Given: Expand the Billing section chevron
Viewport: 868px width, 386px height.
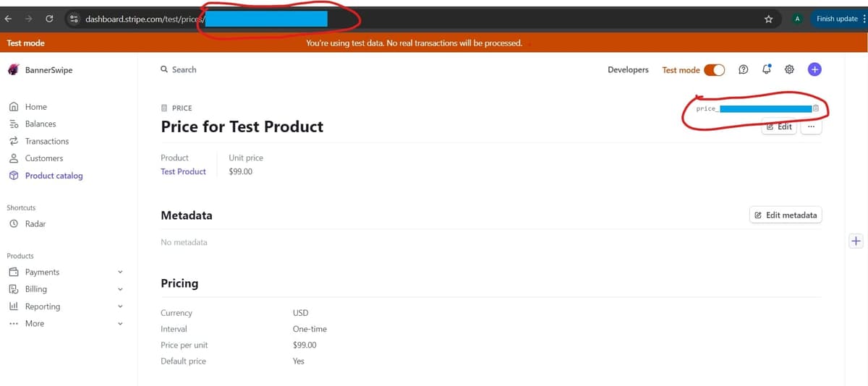Looking at the screenshot, I should 120,289.
